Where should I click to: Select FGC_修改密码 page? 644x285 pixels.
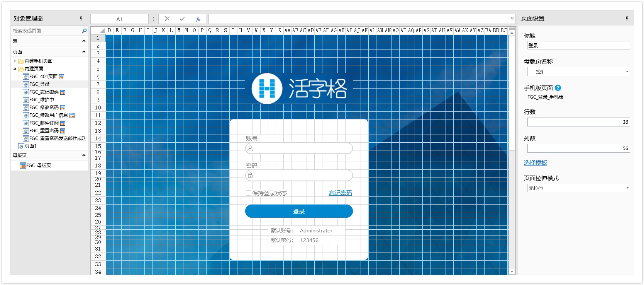[x=44, y=108]
